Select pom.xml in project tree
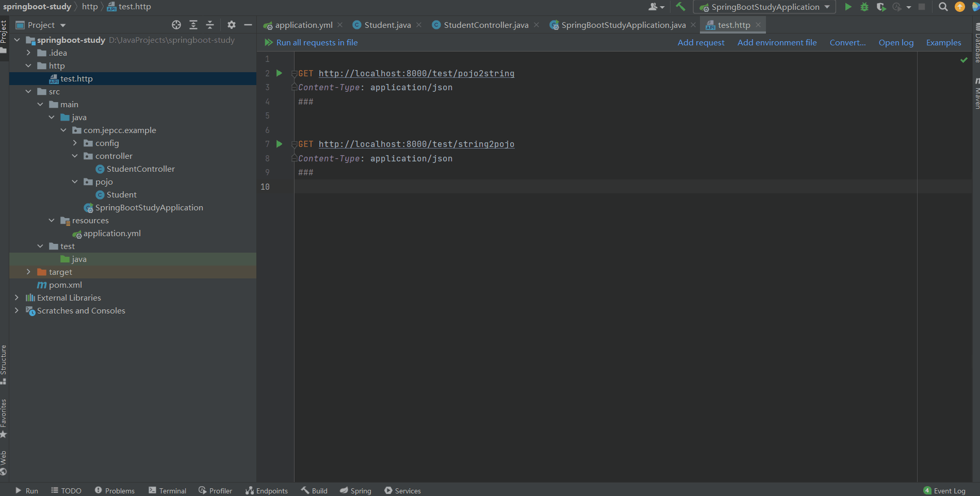Image resolution: width=980 pixels, height=496 pixels. [65, 285]
